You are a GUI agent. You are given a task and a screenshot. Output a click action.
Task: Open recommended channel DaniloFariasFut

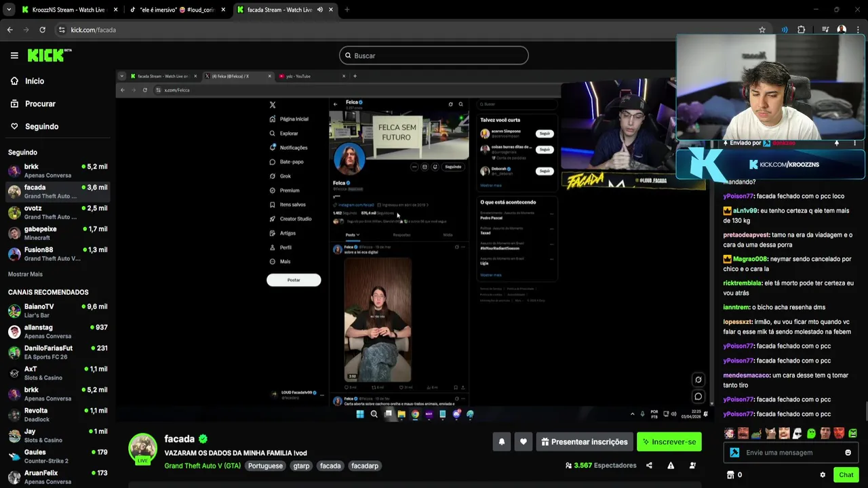tap(58, 352)
